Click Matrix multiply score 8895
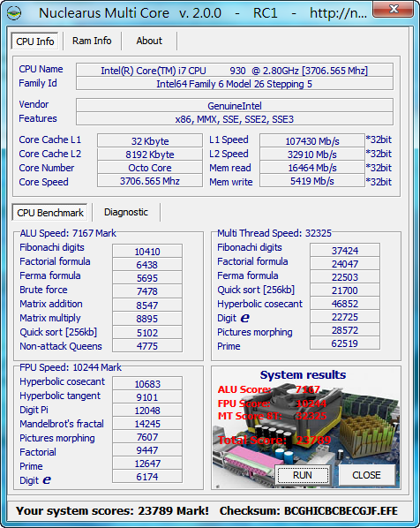Viewport: 420px width, 528px height. coord(147,318)
